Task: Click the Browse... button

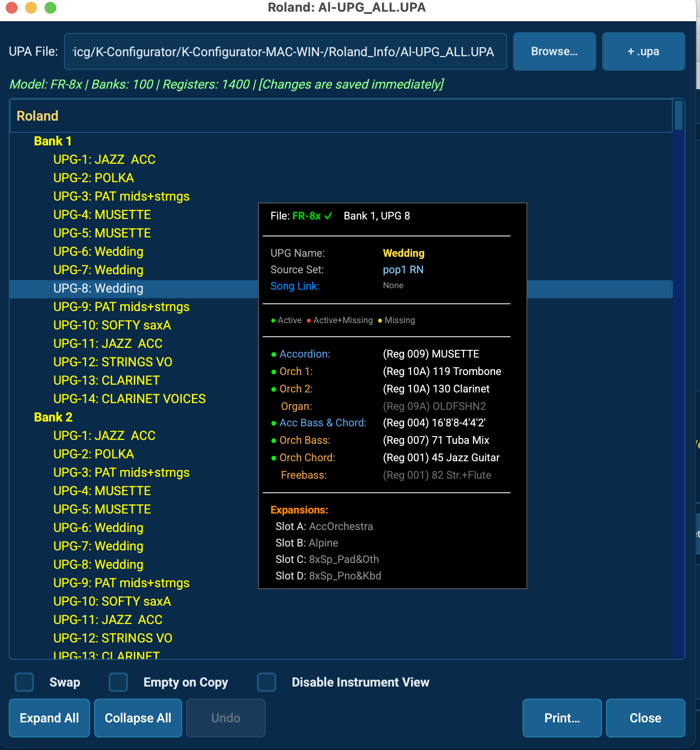Action: (555, 51)
